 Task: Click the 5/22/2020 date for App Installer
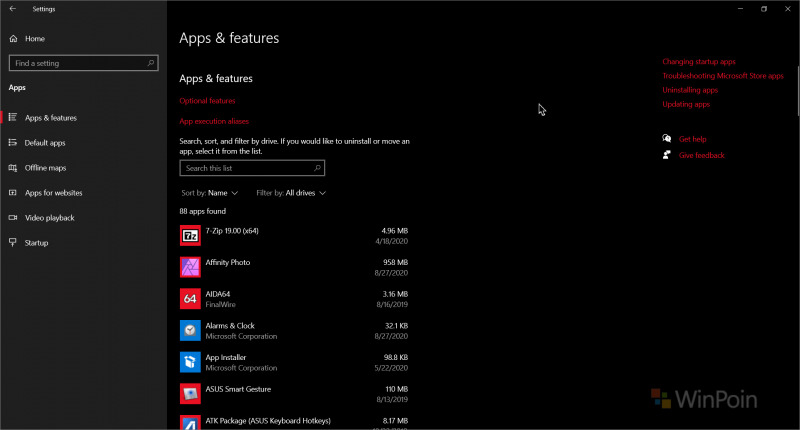[392, 368]
